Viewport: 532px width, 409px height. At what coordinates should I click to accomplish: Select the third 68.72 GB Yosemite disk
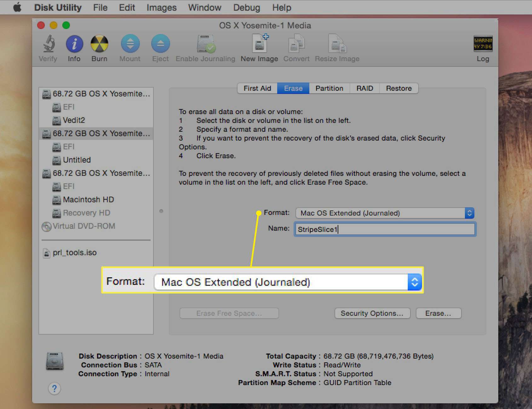pyautogui.click(x=96, y=173)
